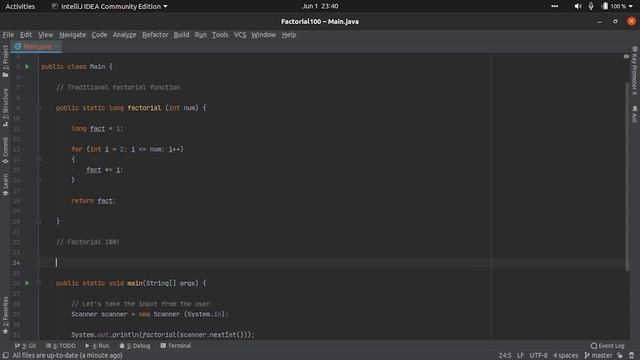The image size is (640, 360).
Task: Open the Structure tool window
Action: [x=5, y=107]
